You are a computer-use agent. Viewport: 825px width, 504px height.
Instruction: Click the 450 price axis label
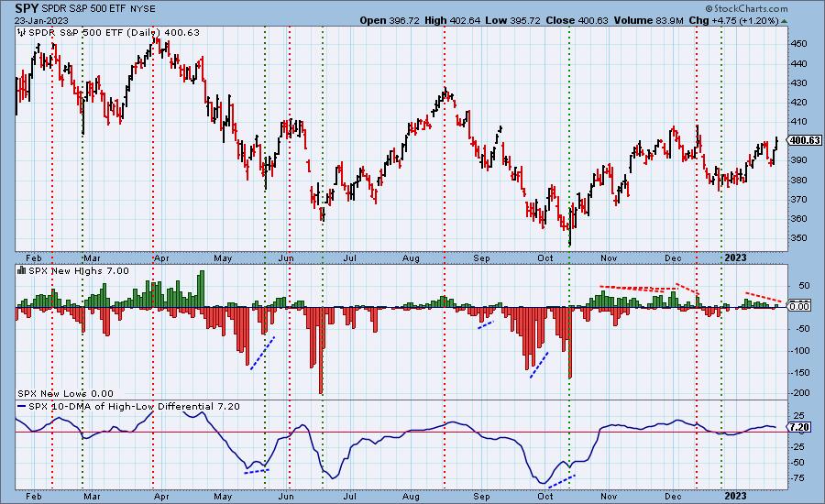(799, 44)
